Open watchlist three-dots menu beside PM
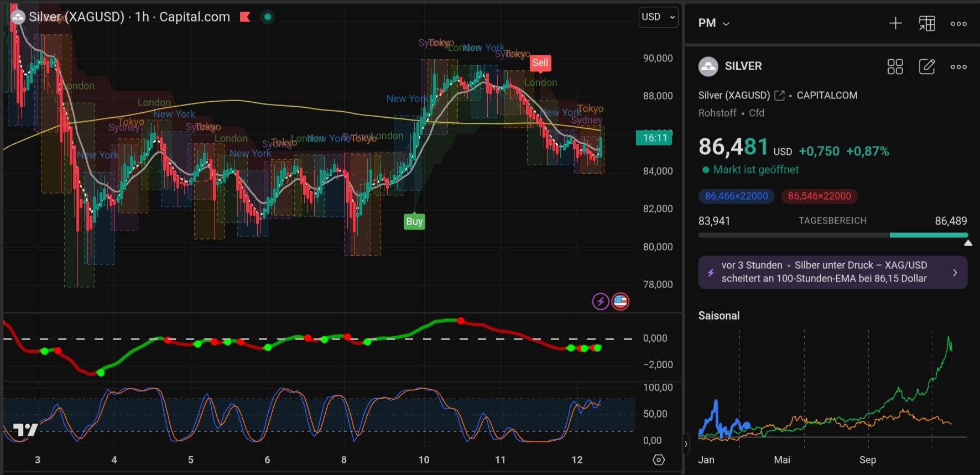Screen dimensions: 980x475 [958, 23]
